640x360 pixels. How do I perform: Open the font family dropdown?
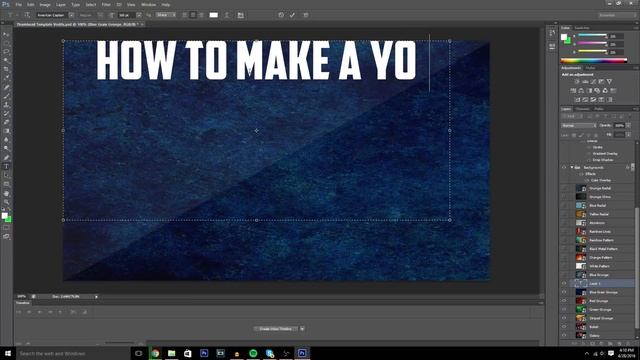point(71,15)
